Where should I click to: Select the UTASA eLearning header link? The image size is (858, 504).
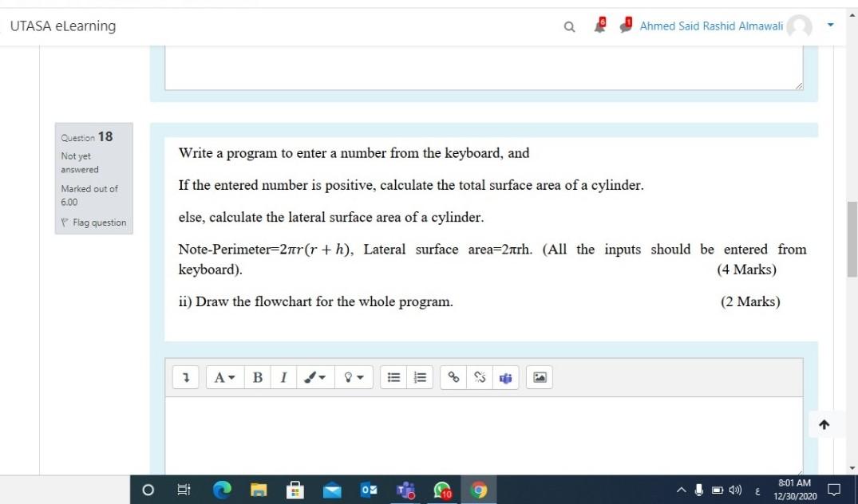[x=62, y=26]
